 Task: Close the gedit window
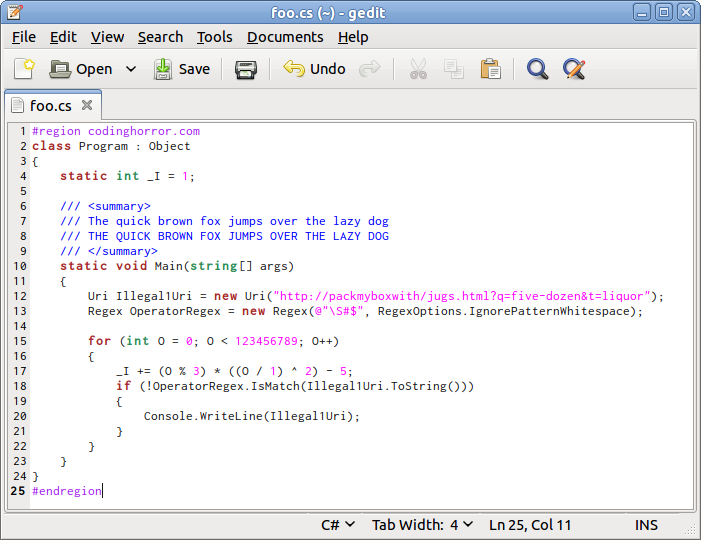686,13
